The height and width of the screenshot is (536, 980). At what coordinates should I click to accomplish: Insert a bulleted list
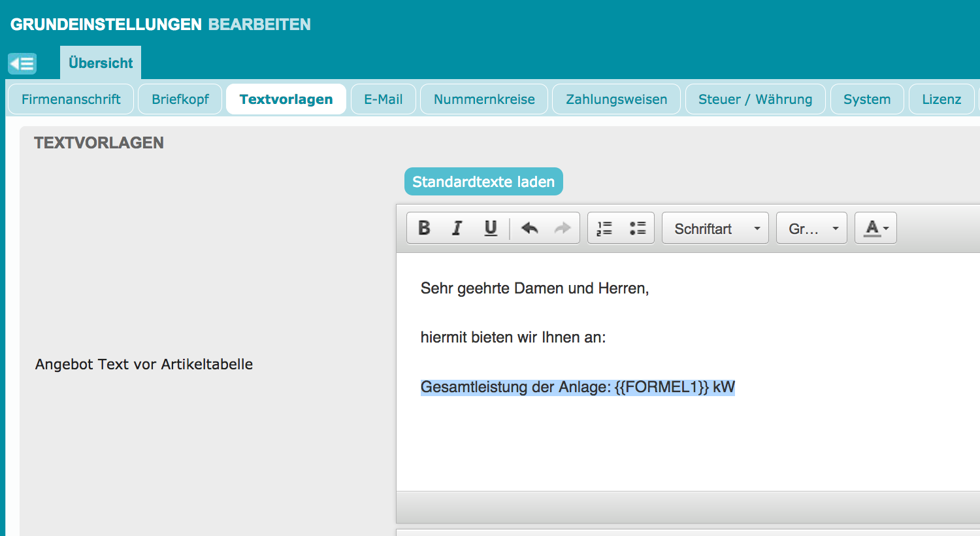click(x=638, y=228)
